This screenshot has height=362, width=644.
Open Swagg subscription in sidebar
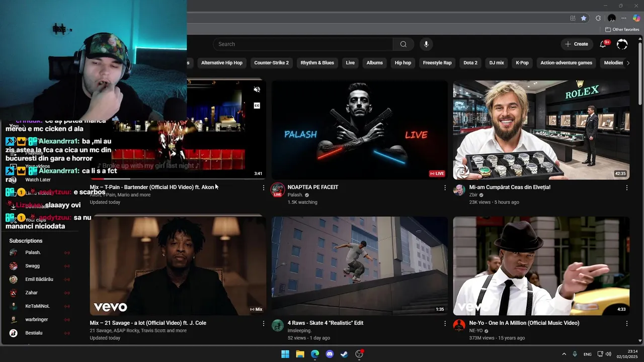pos(39,266)
